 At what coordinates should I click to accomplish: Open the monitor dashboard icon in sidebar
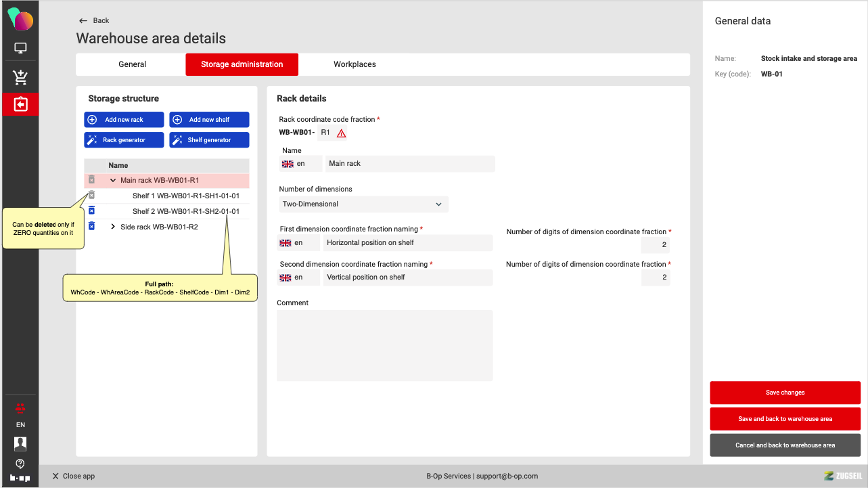(x=20, y=49)
